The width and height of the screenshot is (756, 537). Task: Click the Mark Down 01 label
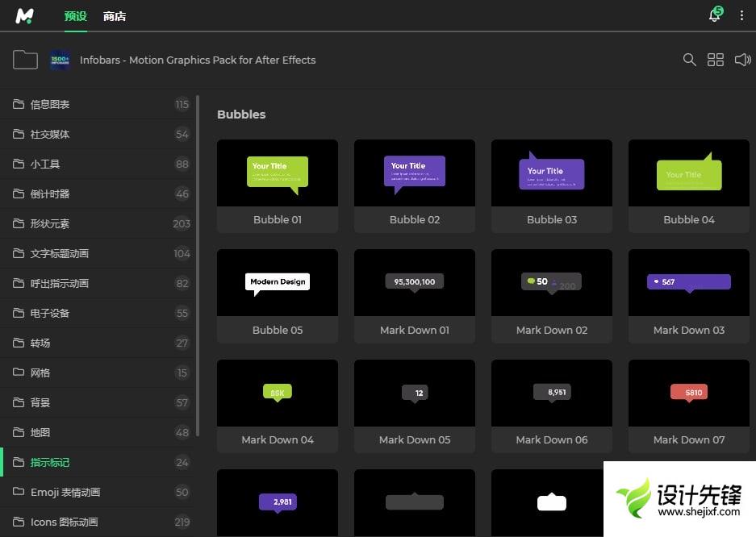point(415,330)
